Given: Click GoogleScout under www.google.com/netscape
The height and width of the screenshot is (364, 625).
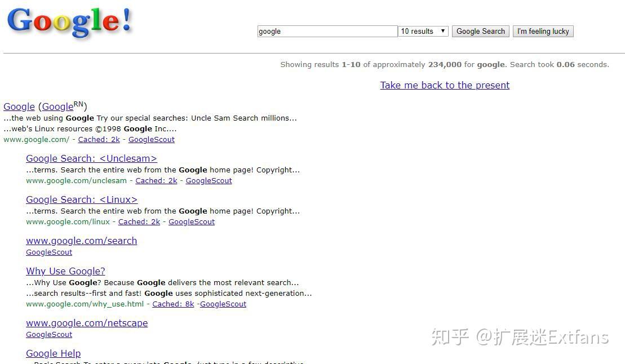Looking at the screenshot, I should coord(49,335).
